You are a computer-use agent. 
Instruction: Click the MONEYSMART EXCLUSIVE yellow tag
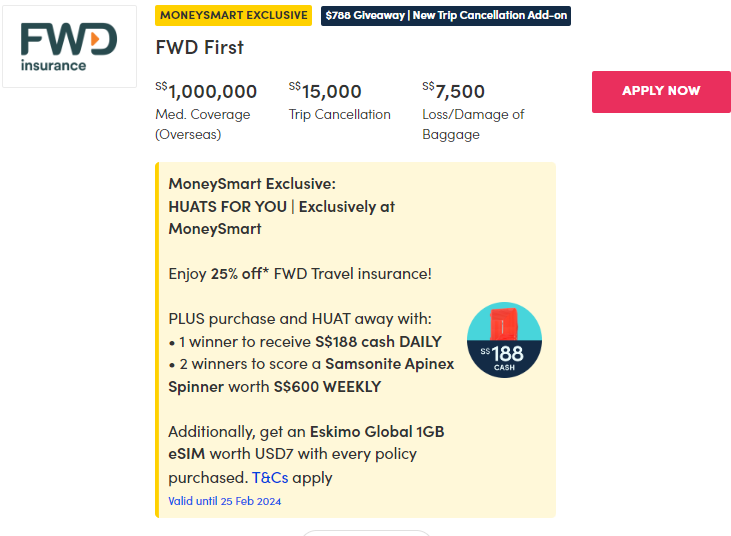click(x=234, y=16)
